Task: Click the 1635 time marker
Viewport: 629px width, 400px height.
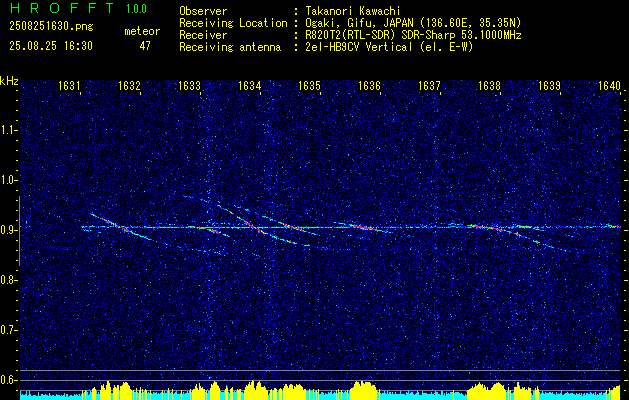Action: coord(309,85)
